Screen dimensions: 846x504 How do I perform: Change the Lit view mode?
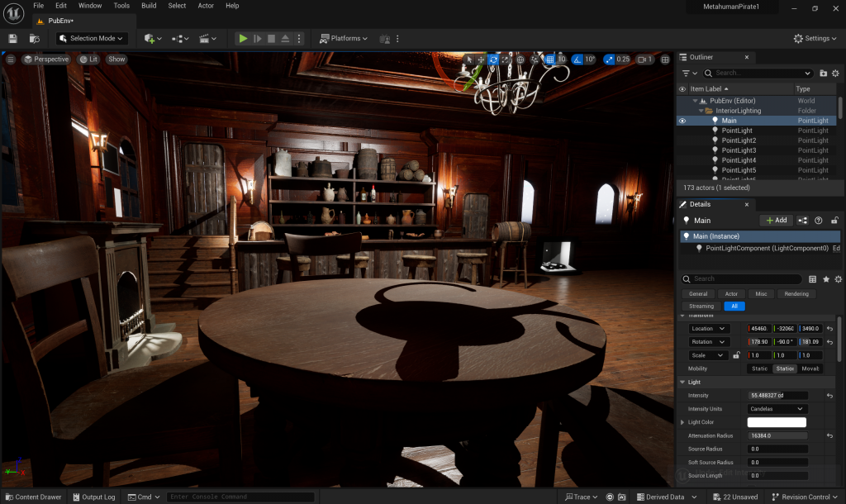click(x=88, y=59)
